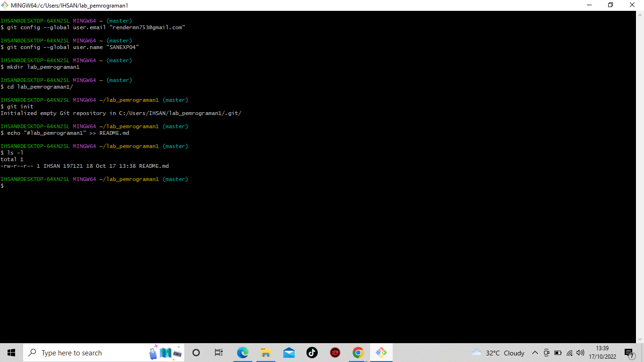Image resolution: width=644 pixels, height=362 pixels.
Task: Select the active Git Bash taskbar icon
Action: [381, 353]
